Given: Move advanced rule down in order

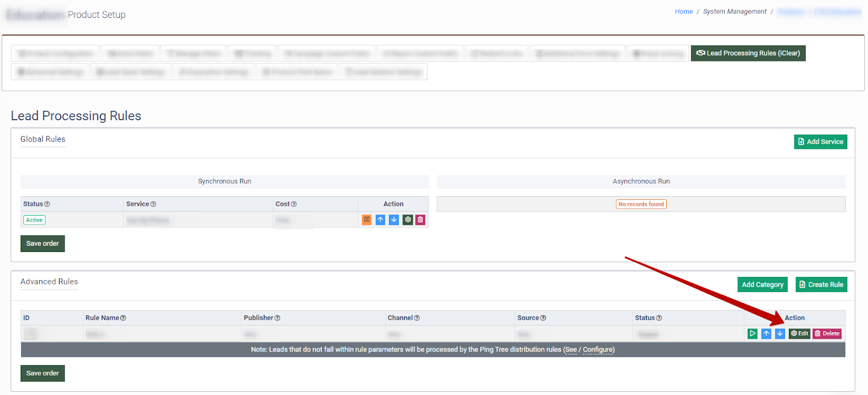Looking at the screenshot, I should click(x=780, y=334).
